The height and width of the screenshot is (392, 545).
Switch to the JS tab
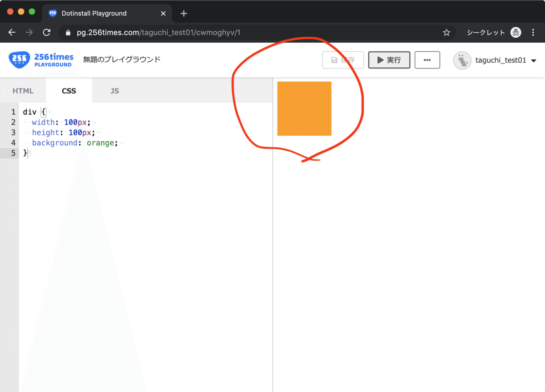coord(114,91)
